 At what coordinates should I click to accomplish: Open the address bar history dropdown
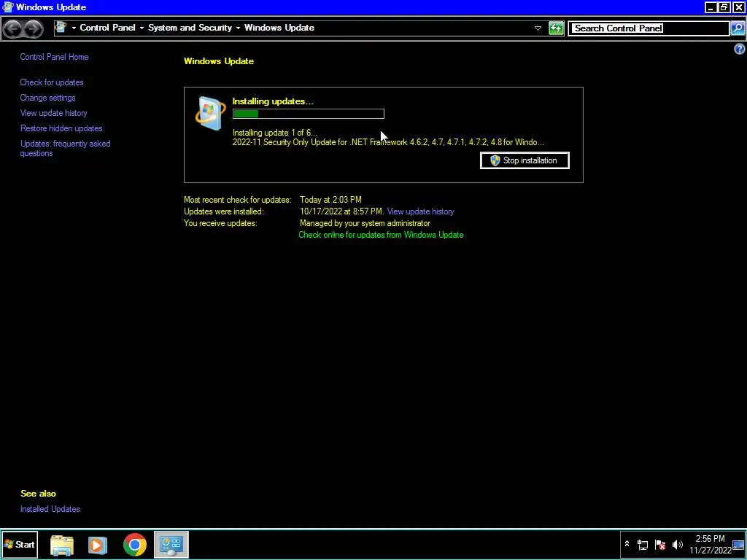(538, 28)
